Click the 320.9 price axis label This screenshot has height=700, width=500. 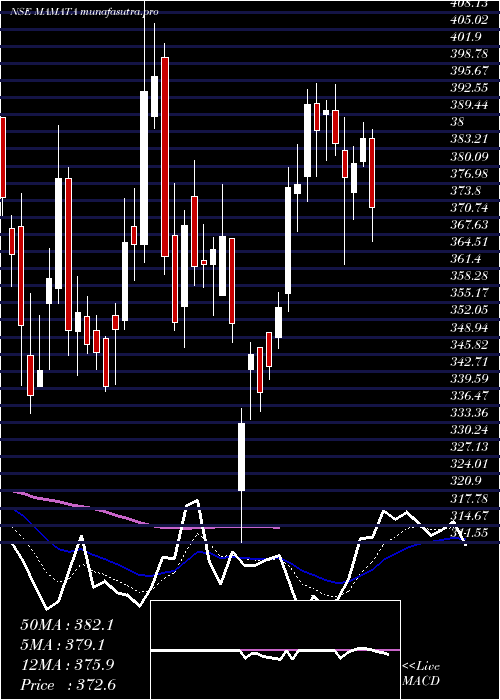[x=466, y=481]
